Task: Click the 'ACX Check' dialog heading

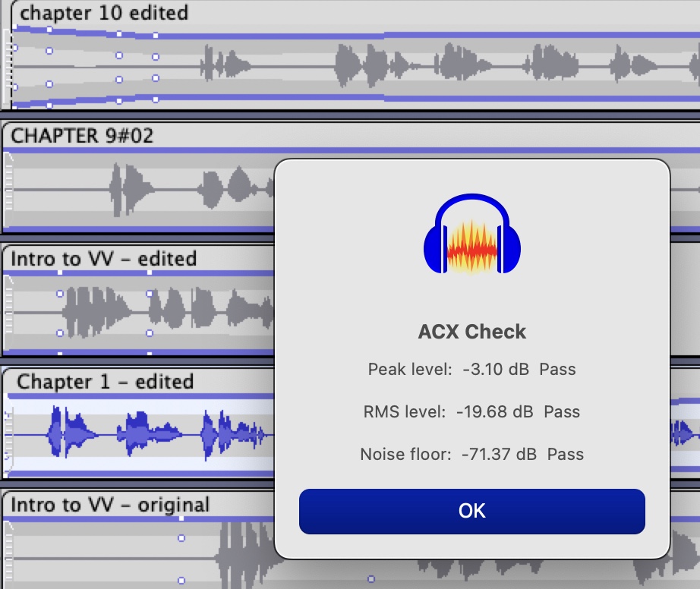Action: tap(472, 332)
